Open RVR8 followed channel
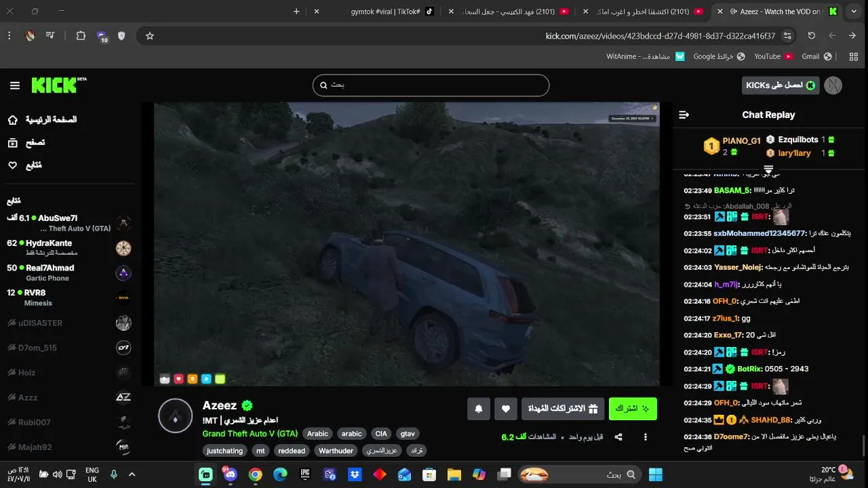The width and height of the screenshot is (868, 488). point(68,298)
